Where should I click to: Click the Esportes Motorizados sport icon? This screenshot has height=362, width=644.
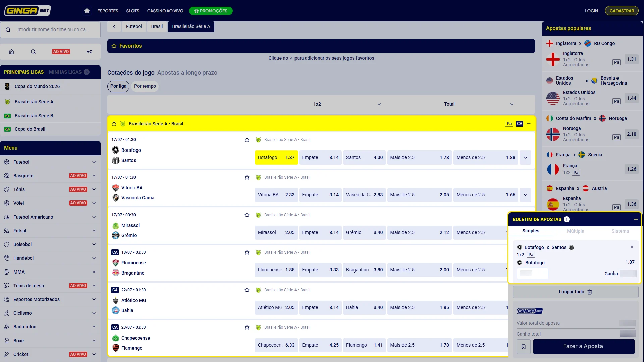[x=7, y=299]
